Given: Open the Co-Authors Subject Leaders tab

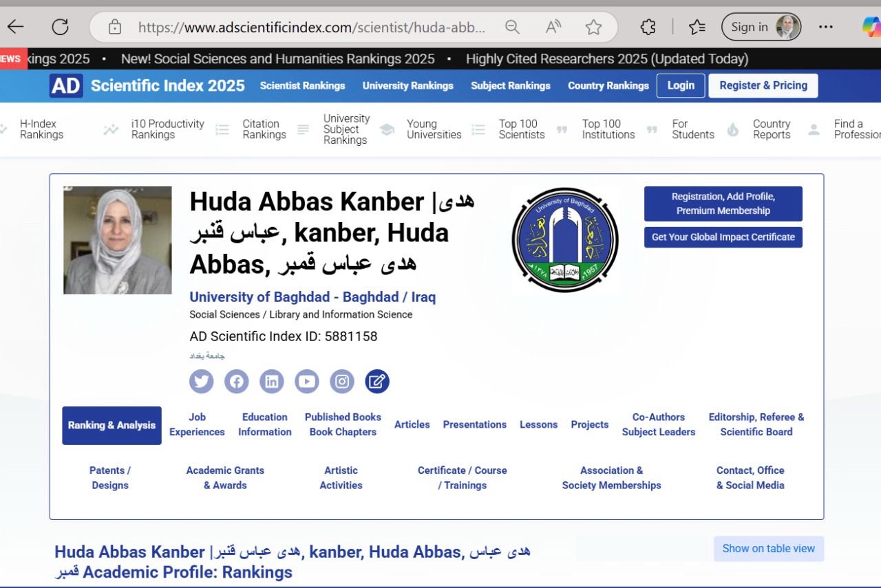Looking at the screenshot, I should (x=658, y=425).
